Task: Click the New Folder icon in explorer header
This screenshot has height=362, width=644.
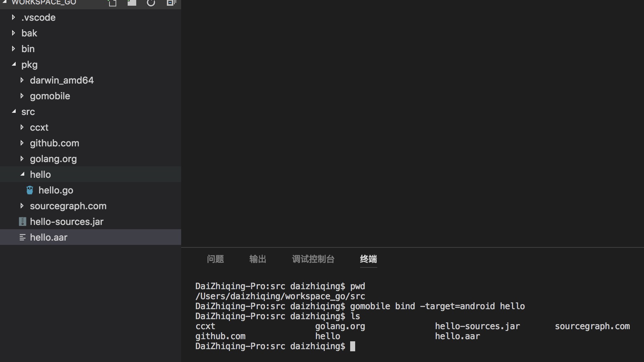Action: 132,3
